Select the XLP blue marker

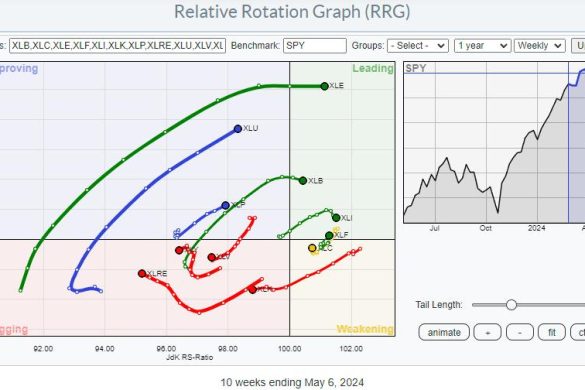click(225, 205)
